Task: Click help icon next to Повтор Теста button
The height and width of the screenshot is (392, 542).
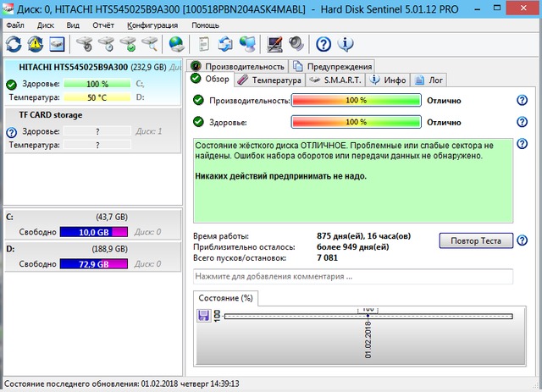Action: point(523,240)
